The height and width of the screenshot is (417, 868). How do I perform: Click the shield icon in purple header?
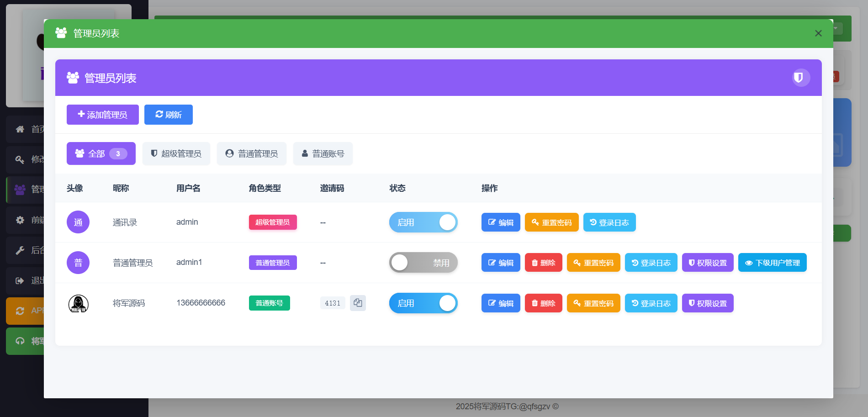pos(800,78)
